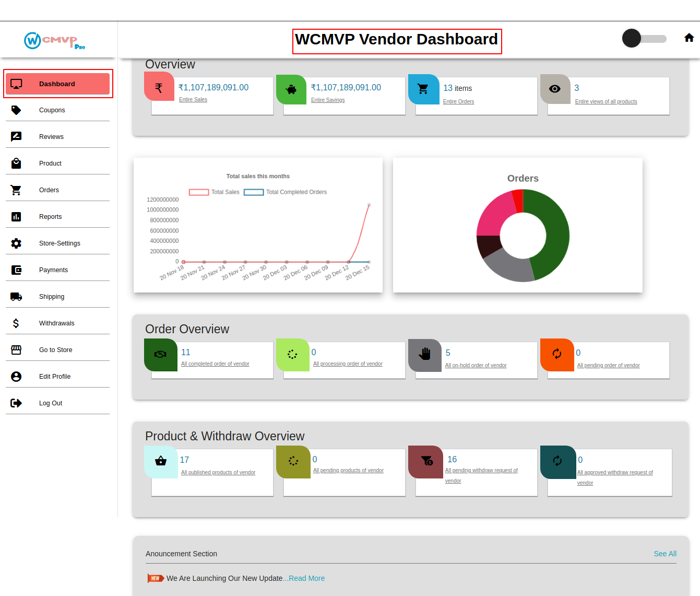Click the light green processing orders icon

[292, 354]
